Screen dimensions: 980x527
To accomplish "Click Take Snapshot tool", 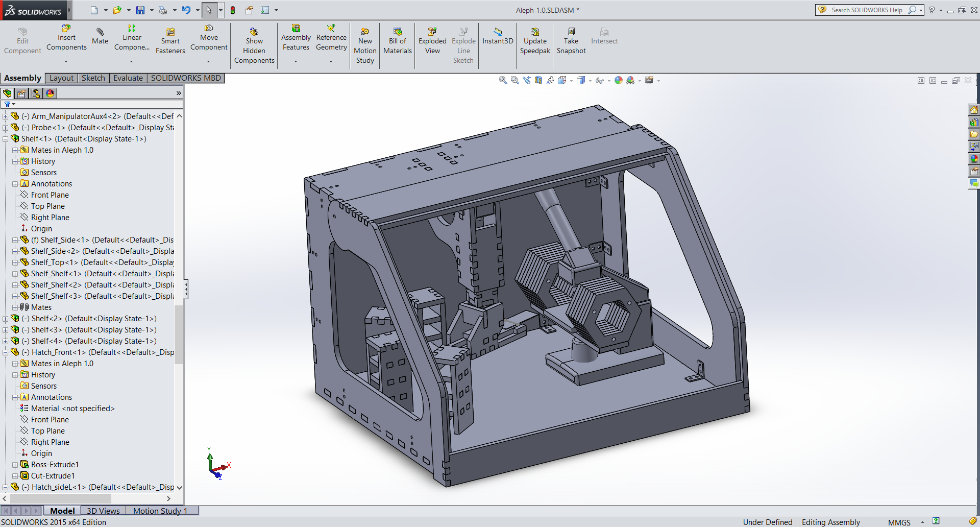I will click(x=571, y=41).
